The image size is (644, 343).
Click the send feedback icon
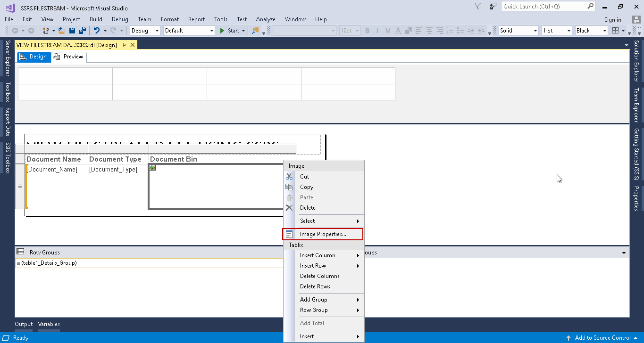pos(493,7)
